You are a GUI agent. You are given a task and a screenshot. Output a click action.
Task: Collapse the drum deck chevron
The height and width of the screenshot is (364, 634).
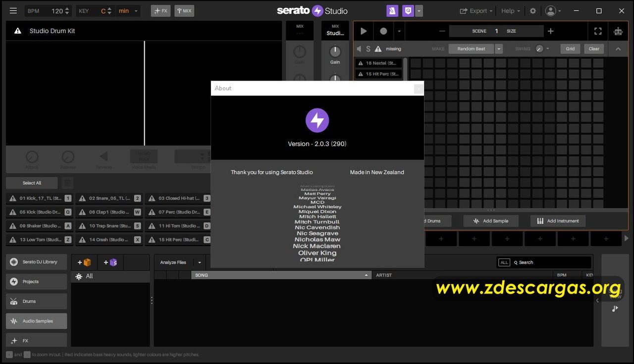[x=618, y=49]
